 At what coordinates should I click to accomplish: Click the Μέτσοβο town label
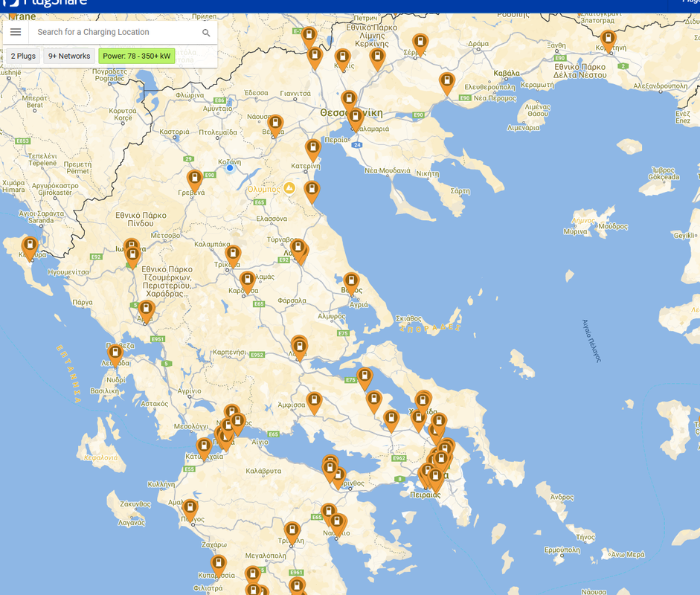(165, 235)
